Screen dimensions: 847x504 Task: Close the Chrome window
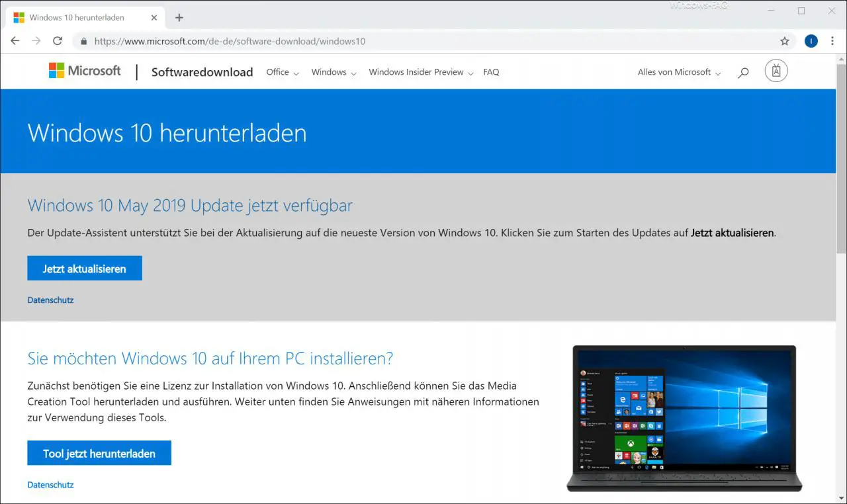[831, 11]
